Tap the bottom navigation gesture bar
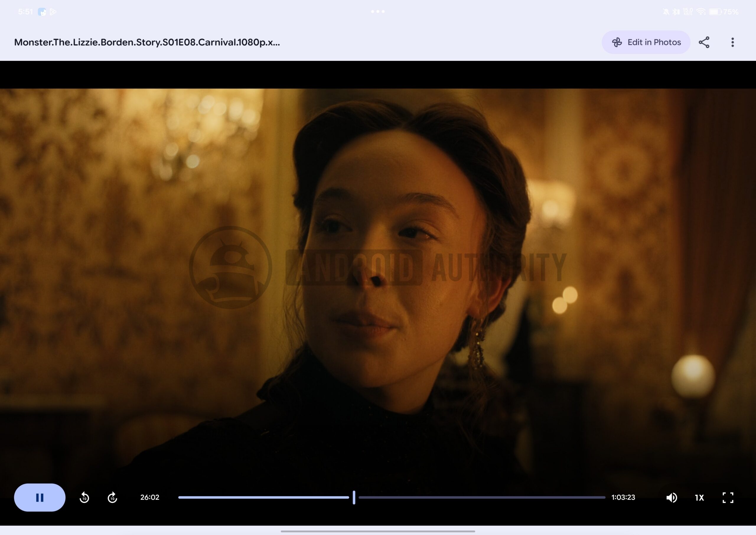Viewport: 756px width, 535px height. (378, 531)
